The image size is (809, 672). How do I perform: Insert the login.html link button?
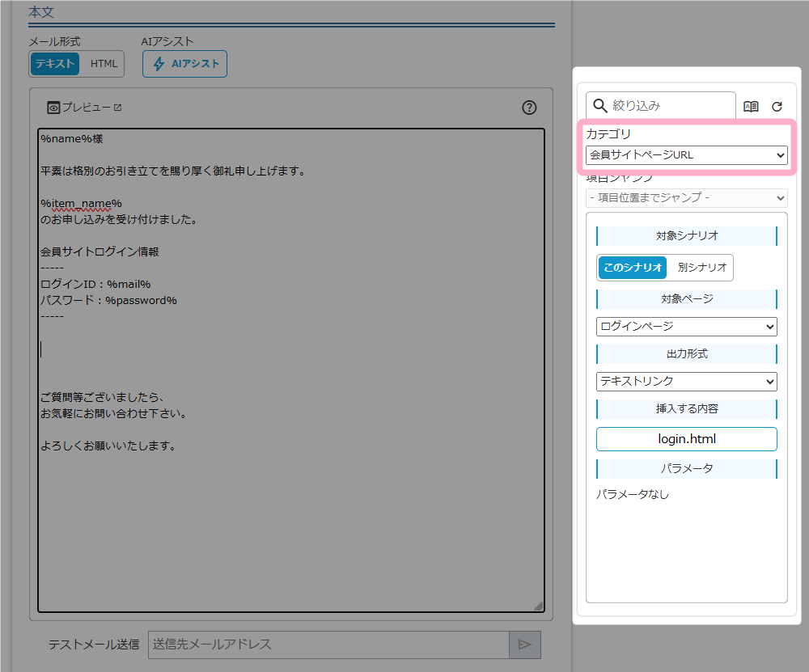[x=686, y=439]
